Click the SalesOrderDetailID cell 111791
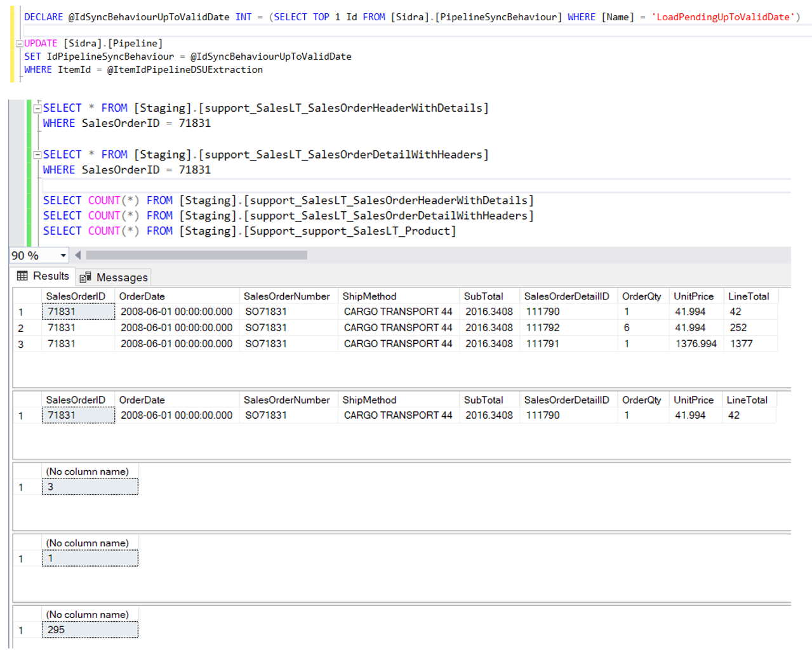Image resolution: width=812 pixels, height=651 pixels. coord(543,344)
